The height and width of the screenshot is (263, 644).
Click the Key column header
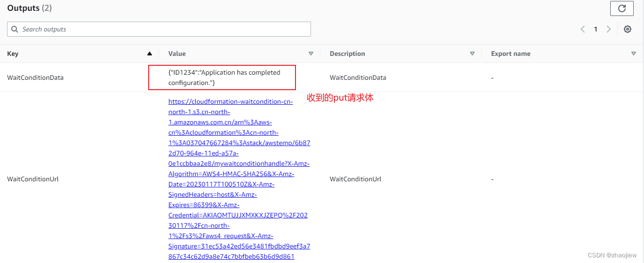[x=13, y=54]
